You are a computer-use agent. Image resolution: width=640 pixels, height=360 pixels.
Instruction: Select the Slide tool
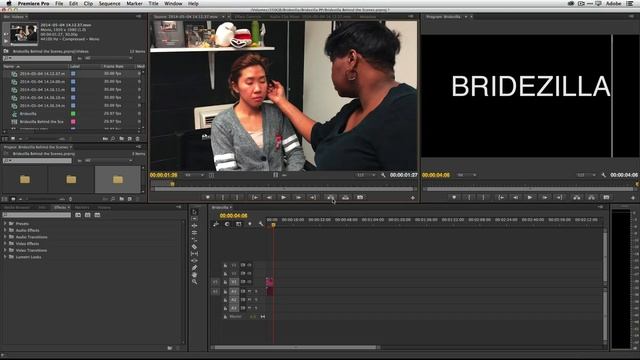pos(195,260)
